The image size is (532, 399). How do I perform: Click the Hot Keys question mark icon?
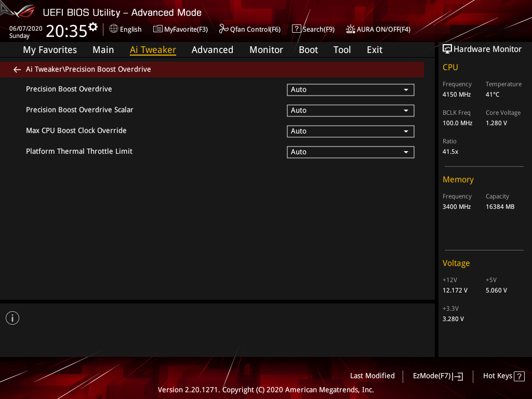coord(519,376)
